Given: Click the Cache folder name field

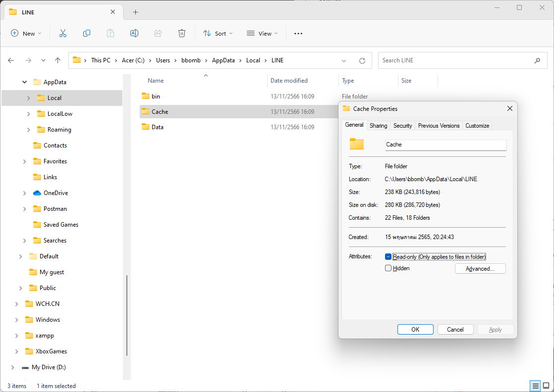Looking at the screenshot, I should 445,145.
